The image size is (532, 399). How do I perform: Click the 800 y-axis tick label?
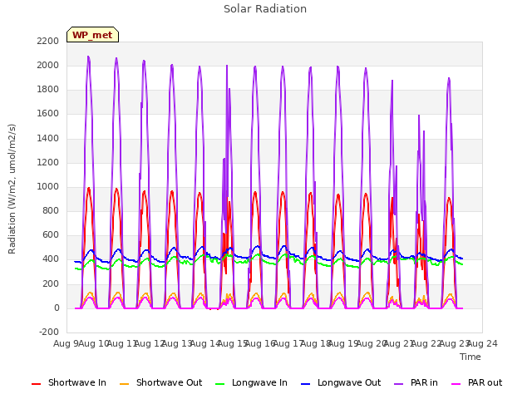pyautogui.click(x=51, y=210)
